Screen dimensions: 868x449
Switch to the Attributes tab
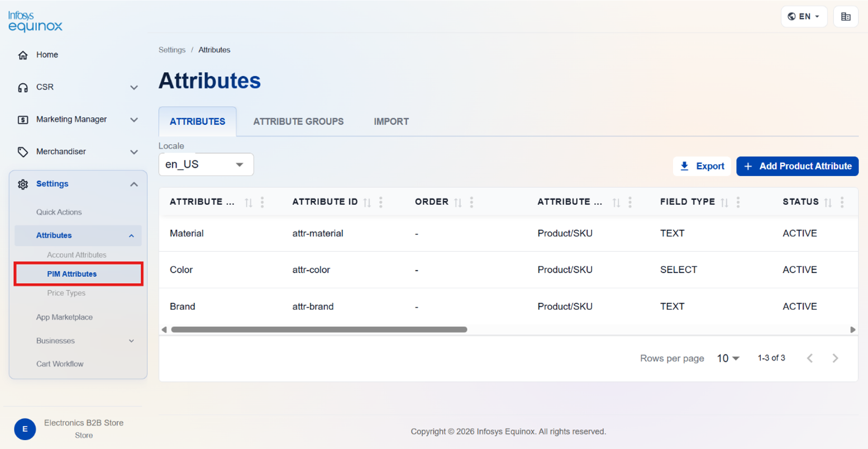click(x=198, y=121)
